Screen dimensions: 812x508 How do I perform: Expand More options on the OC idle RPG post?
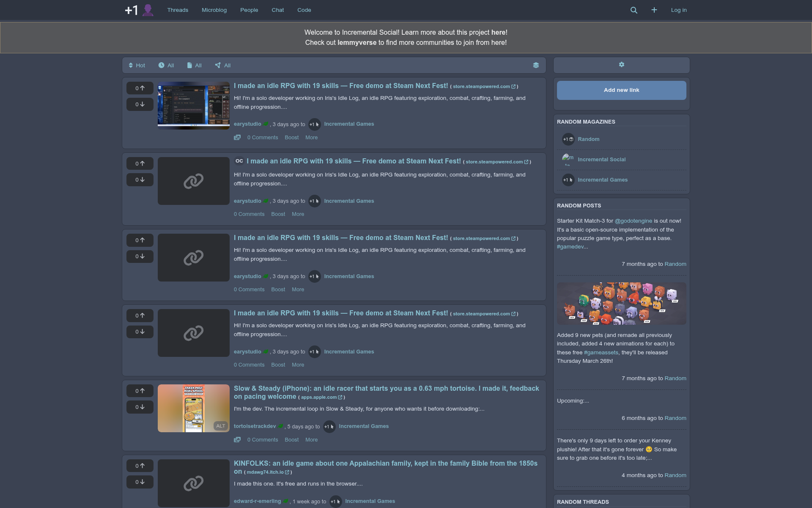click(298, 214)
